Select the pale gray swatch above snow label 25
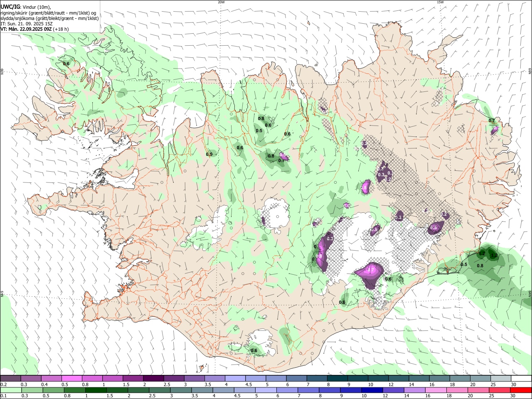 click(x=501, y=379)
